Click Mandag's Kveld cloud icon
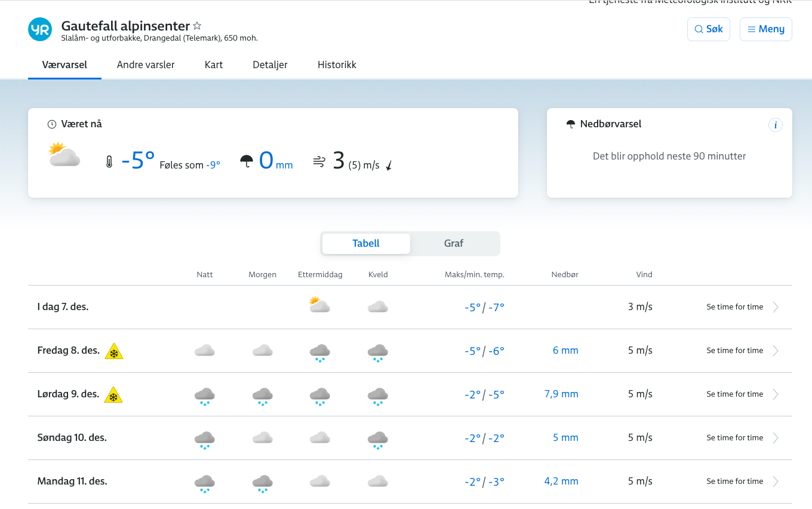This screenshot has height=509, width=812. click(x=378, y=482)
